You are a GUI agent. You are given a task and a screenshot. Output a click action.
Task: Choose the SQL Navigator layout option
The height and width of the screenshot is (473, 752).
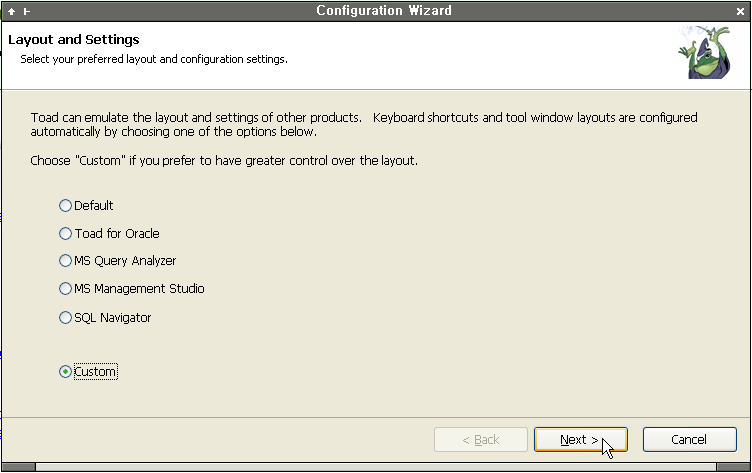[65, 318]
